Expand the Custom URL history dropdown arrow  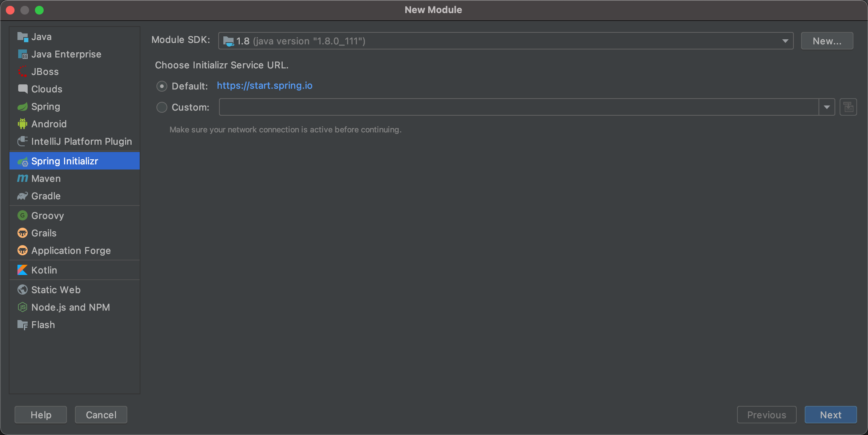click(827, 107)
